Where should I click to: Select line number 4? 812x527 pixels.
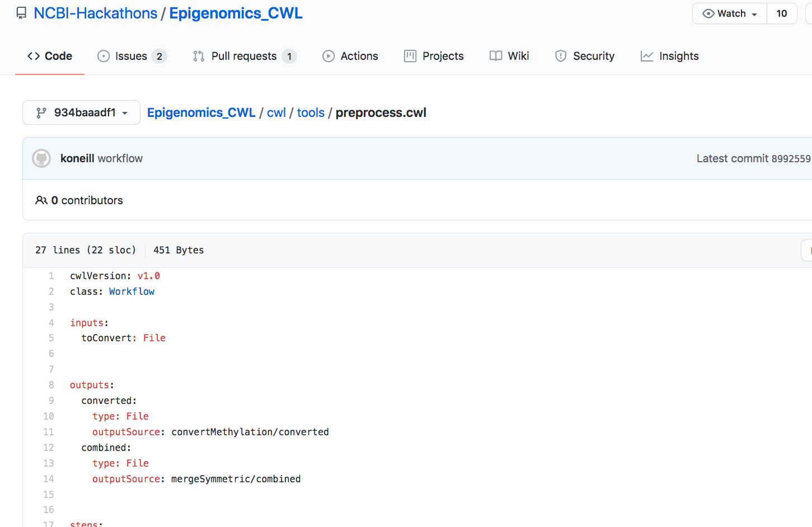51,323
